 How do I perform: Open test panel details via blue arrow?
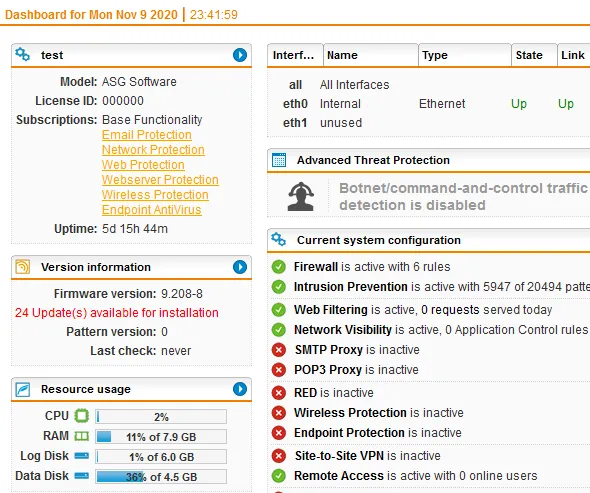tap(240, 55)
